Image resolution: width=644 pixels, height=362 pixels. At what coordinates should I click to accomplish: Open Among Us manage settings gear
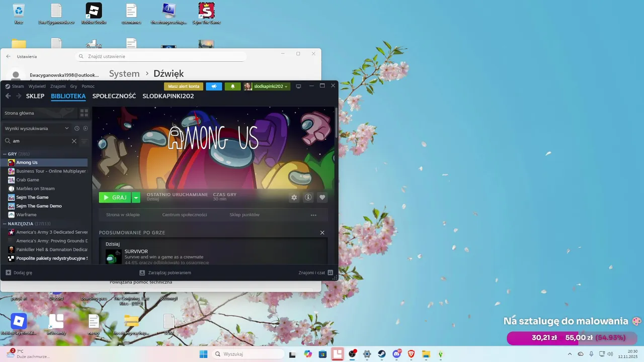point(294,198)
